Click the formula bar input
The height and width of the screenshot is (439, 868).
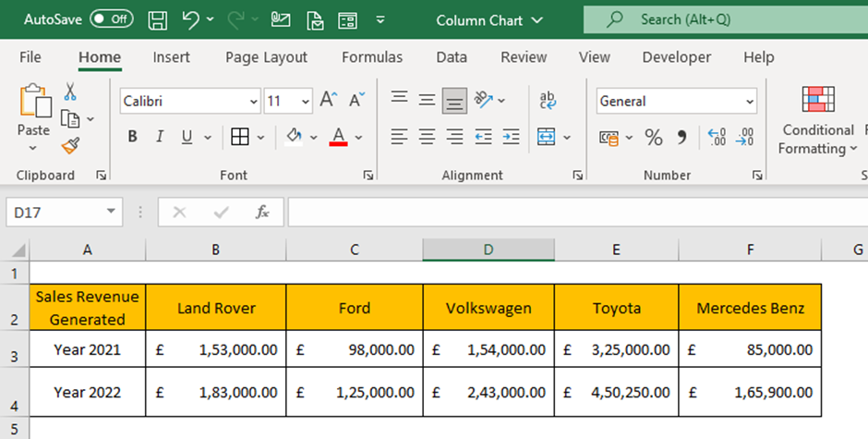point(578,213)
